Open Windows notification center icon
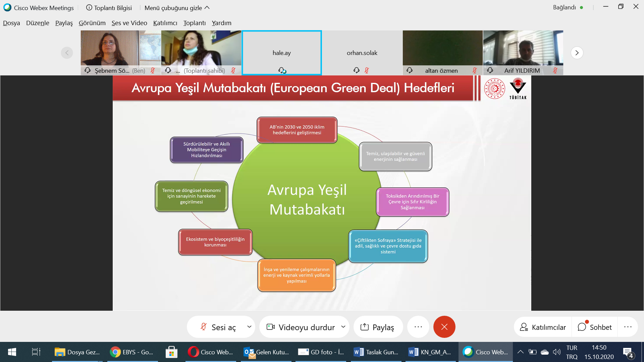The image size is (644, 362). 628,352
